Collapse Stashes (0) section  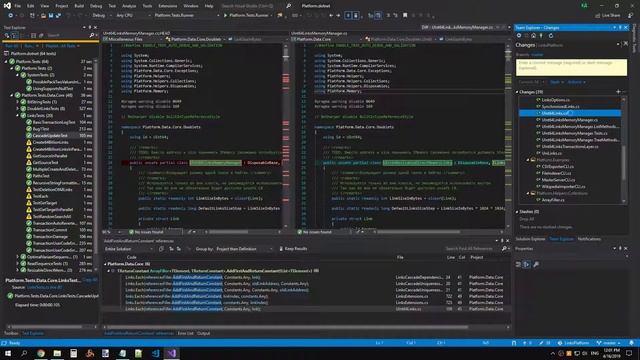coord(517,211)
